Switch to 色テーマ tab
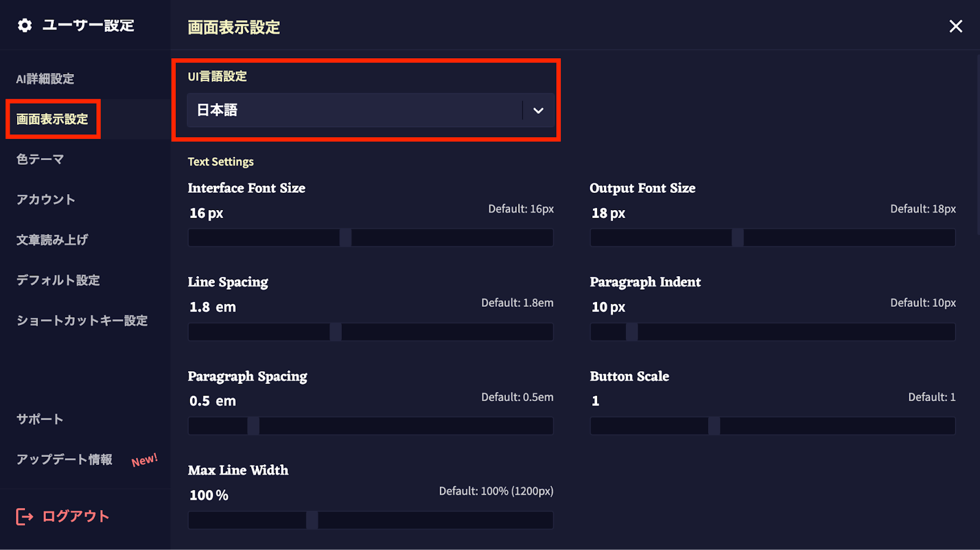 coord(40,160)
